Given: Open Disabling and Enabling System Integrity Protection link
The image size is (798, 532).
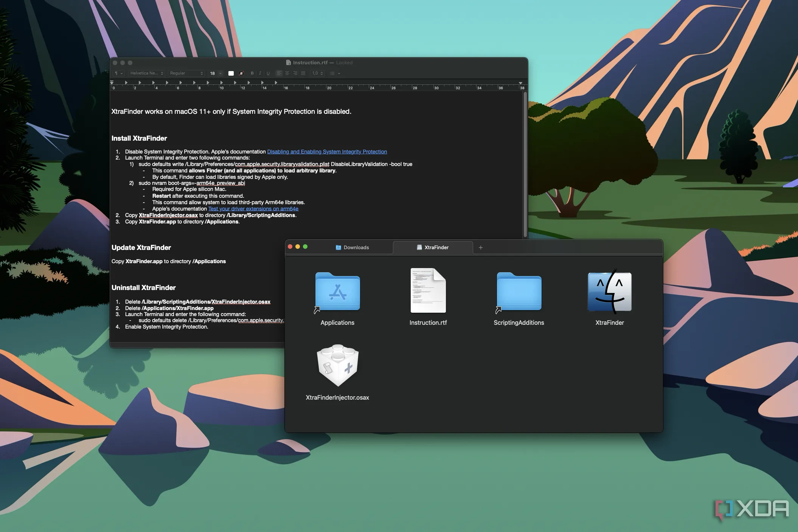Looking at the screenshot, I should 327,152.
